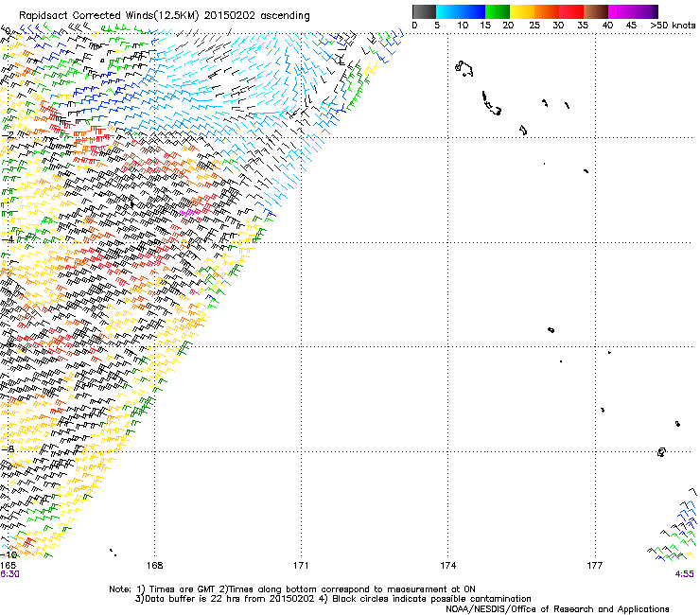Click the magenta 40-45 knots legend segment
This screenshot has width=700, height=615.
[x=621, y=11]
